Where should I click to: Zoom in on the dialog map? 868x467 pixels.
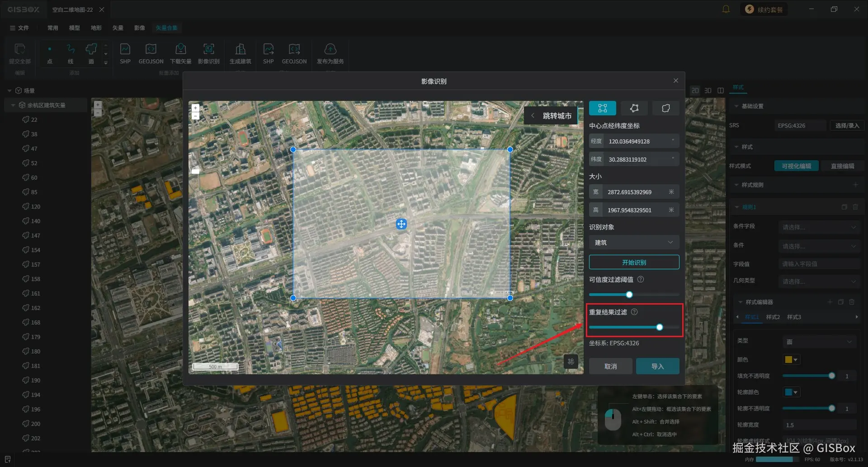pyautogui.click(x=195, y=108)
